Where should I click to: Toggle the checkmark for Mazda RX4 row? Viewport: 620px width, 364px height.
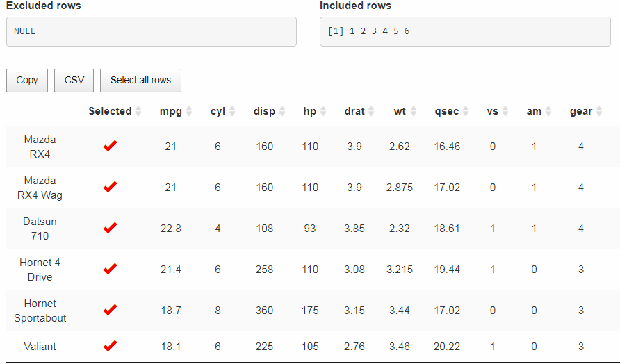(110, 146)
